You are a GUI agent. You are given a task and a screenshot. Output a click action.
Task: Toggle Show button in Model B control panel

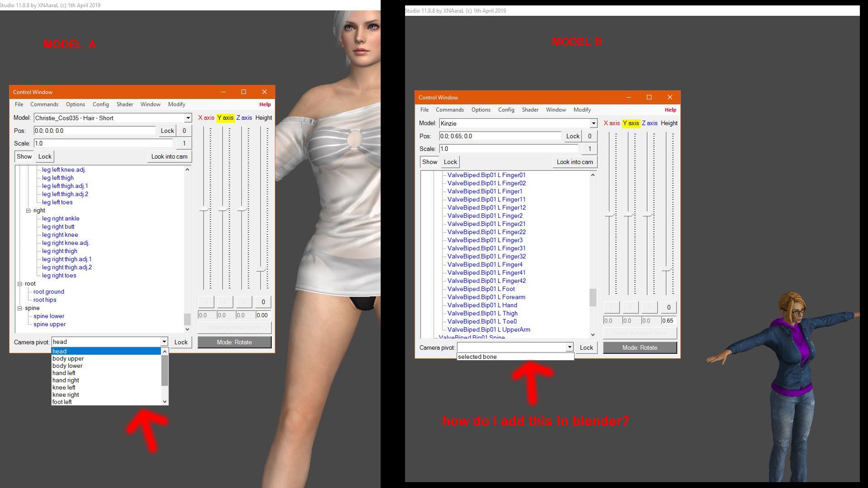428,161
